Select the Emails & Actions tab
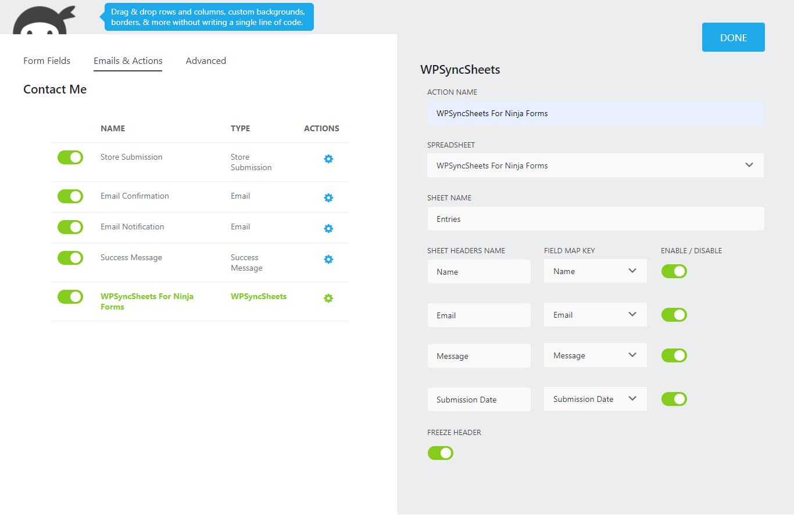 click(128, 61)
